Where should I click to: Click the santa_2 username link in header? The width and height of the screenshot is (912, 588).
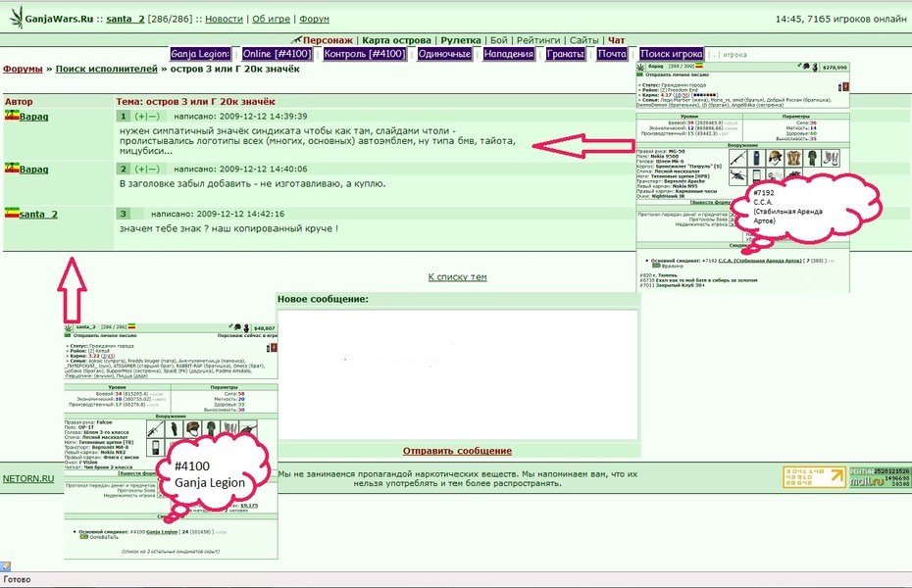126,19
